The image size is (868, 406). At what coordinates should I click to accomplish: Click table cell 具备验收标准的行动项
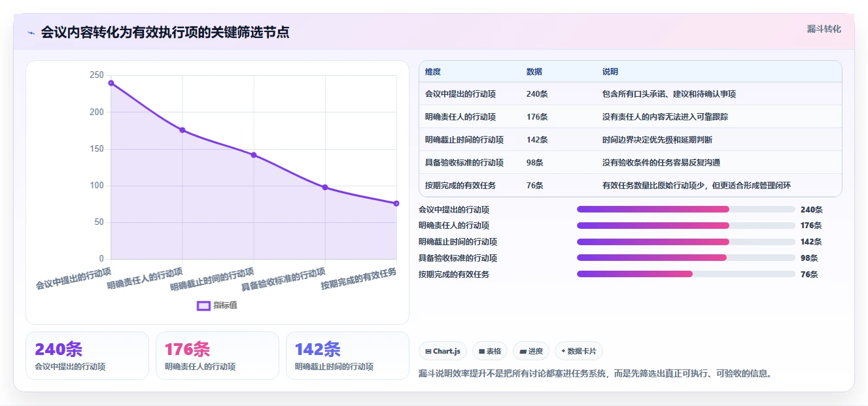tap(464, 163)
